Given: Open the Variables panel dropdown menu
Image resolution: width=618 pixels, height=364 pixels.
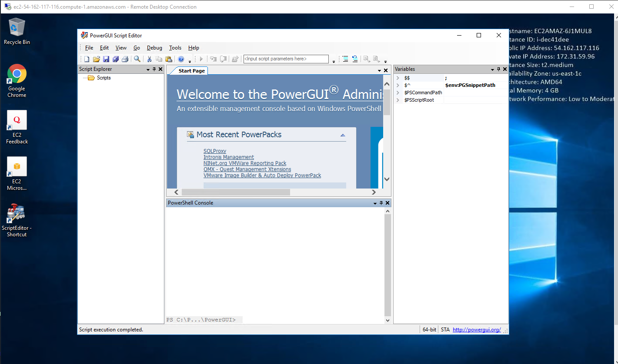Looking at the screenshot, I should pos(492,69).
